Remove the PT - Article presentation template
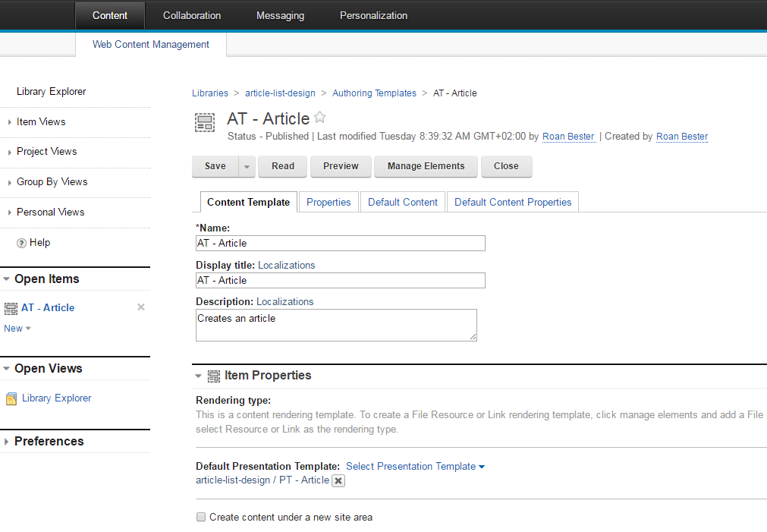The height and width of the screenshot is (532, 767). coord(338,480)
